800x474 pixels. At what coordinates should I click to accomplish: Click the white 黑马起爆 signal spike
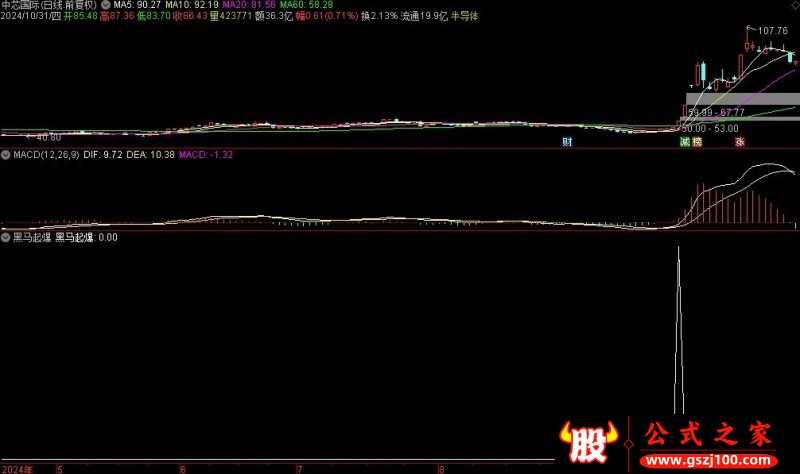tap(679, 330)
